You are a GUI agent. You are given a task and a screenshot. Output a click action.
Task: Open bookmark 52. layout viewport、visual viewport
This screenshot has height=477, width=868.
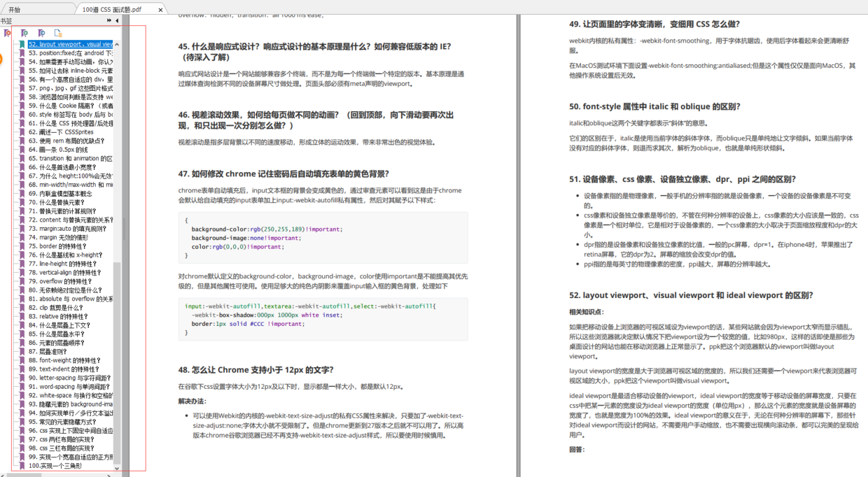click(x=71, y=44)
